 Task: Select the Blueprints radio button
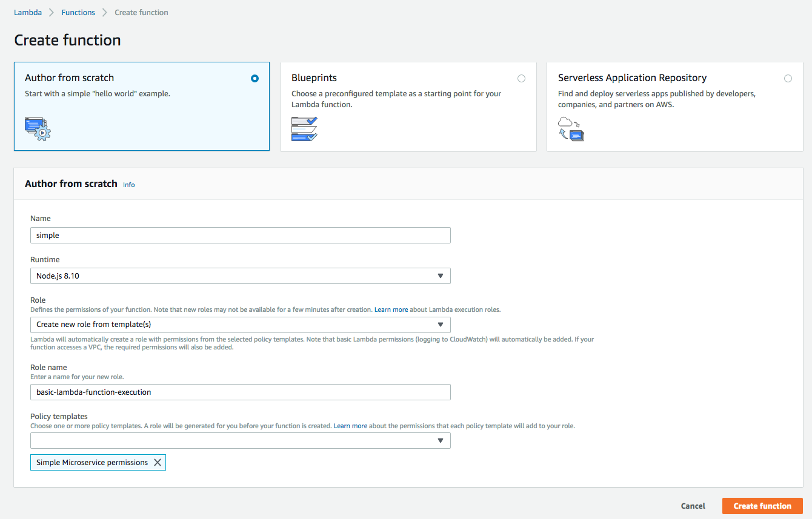click(x=522, y=79)
